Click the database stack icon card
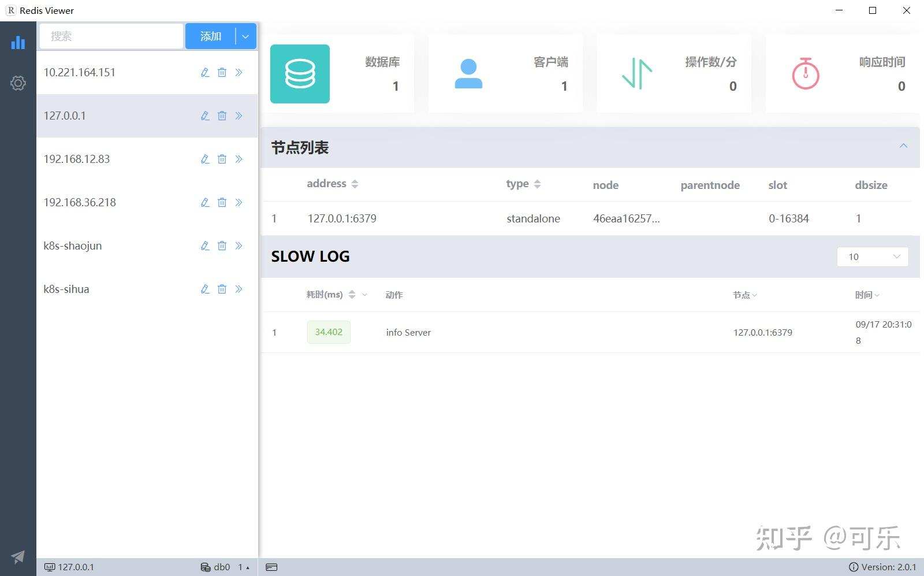Screen dimensions: 924x576 coord(300,74)
